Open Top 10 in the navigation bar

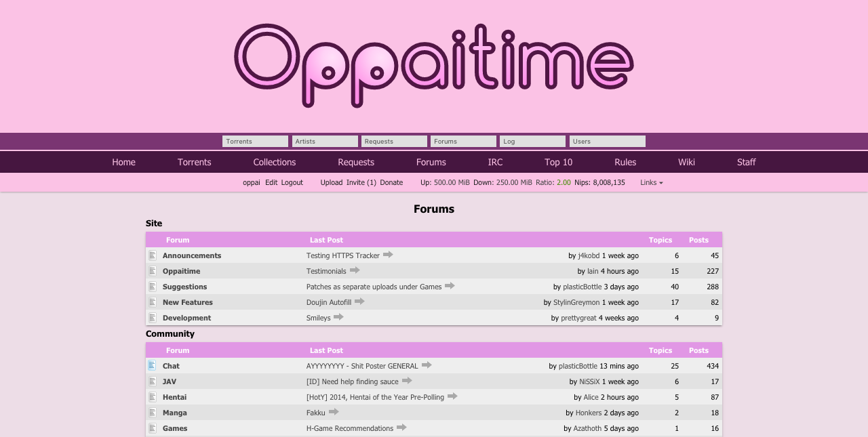point(558,162)
